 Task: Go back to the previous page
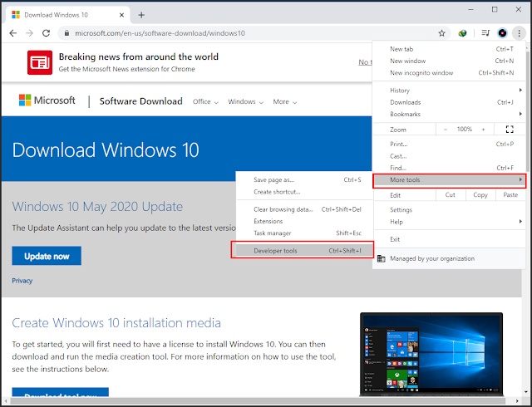(13, 33)
